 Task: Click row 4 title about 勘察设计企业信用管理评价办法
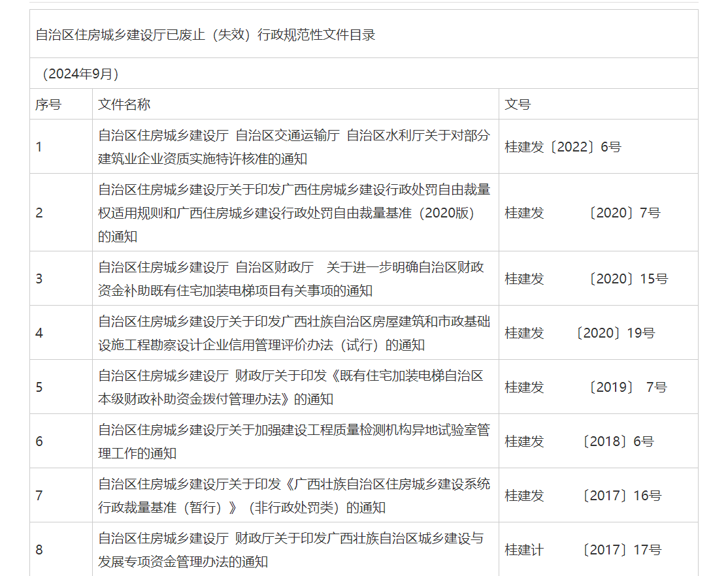click(x=294, y=333)
